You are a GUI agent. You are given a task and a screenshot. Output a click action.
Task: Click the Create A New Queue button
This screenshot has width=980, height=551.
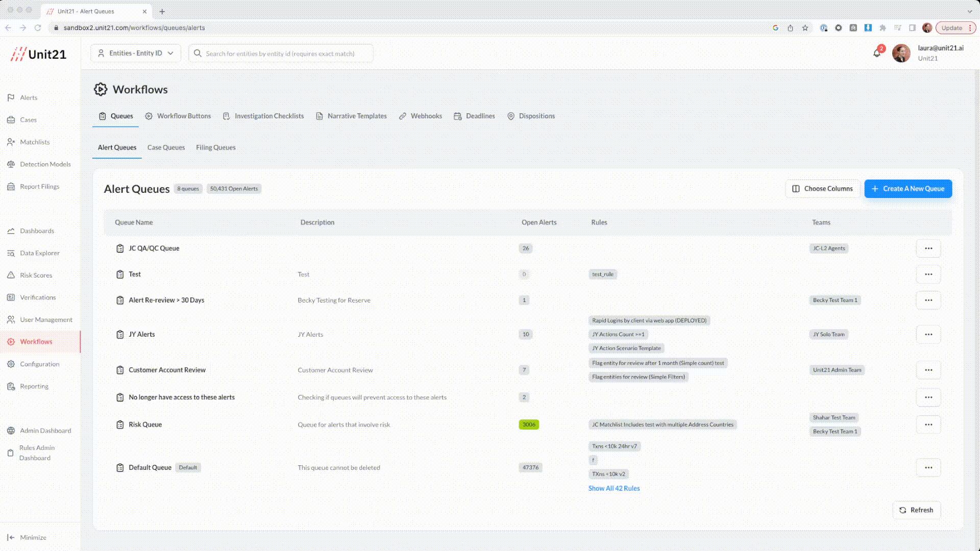pyautogui.click(x=908, y=189)
